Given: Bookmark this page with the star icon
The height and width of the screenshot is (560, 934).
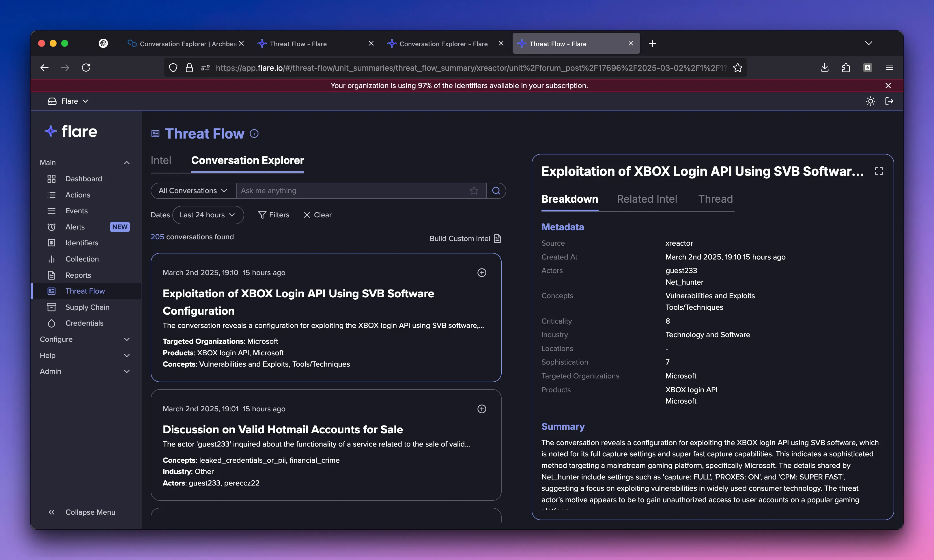Looking at the screenshot, I should [x=737, y=68].
